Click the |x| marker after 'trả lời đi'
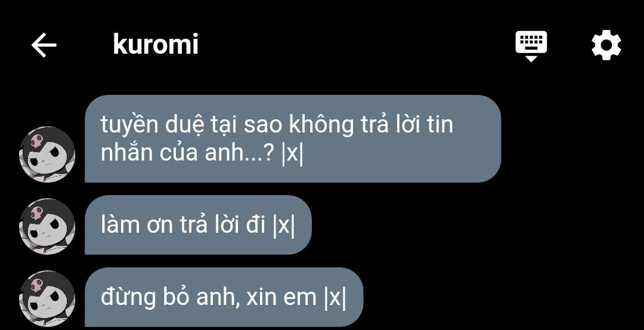The image size is (644, 330). [284, 226]
